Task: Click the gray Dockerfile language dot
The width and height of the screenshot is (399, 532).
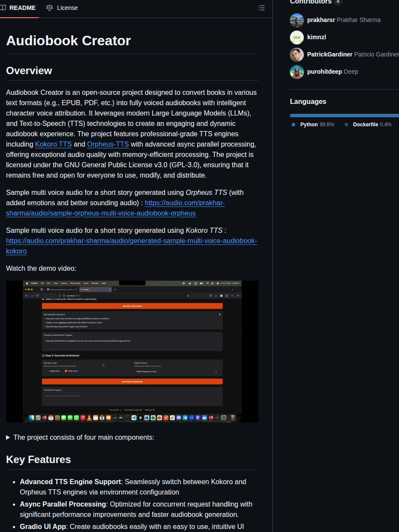Action: point(346,125)
